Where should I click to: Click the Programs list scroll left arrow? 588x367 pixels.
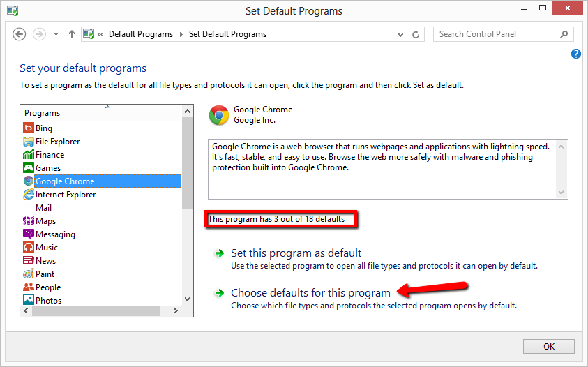[26, 310]
